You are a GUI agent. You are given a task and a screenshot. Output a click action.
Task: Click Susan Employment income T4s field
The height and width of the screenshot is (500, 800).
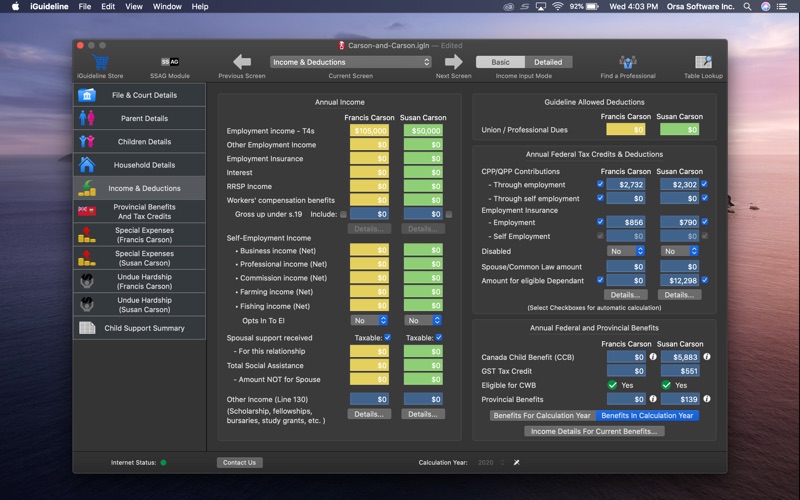423,131
